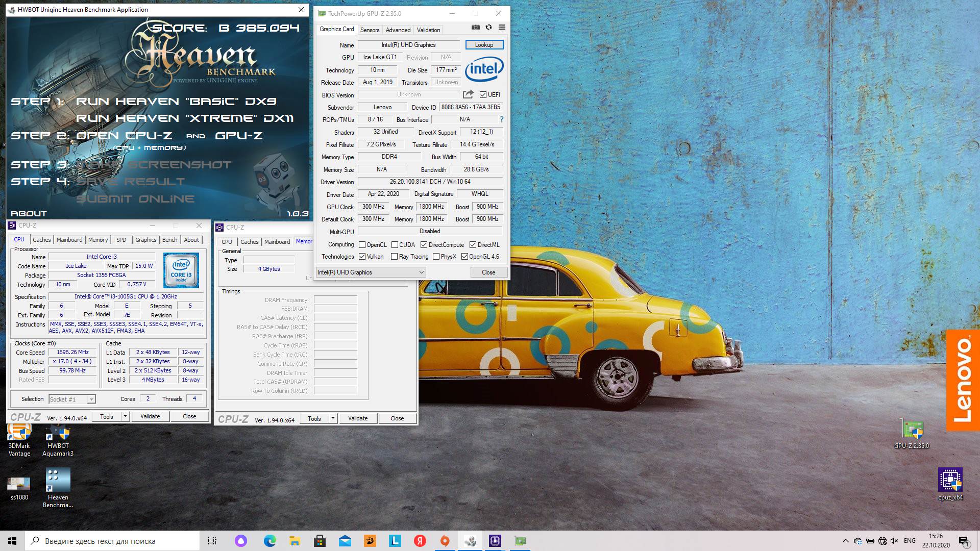Click the Intel logo in GPU-Z
Screen dimensions: 980x551
point(484,69)
